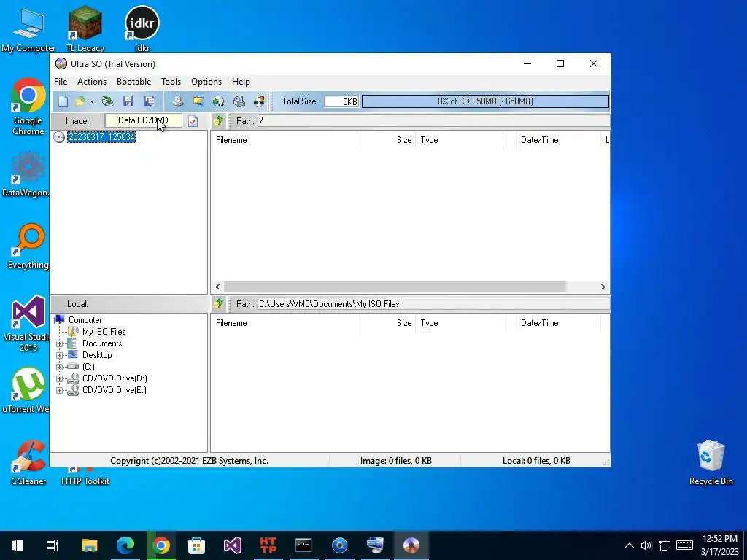Select CD/DVD Drive(E:) in local tree

115,390
